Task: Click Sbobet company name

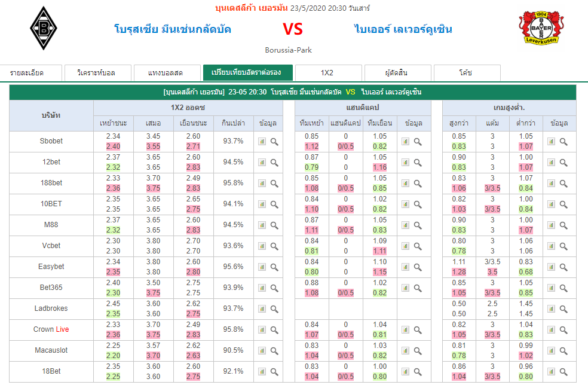Action: tap(51, 141)
